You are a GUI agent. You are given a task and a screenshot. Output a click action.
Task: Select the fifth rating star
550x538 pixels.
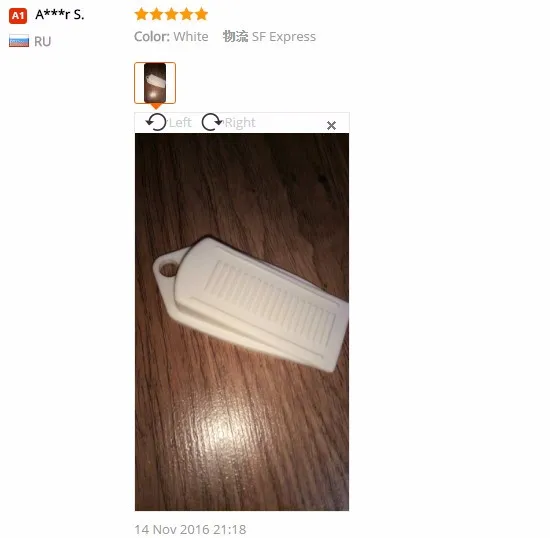point(201,14)
